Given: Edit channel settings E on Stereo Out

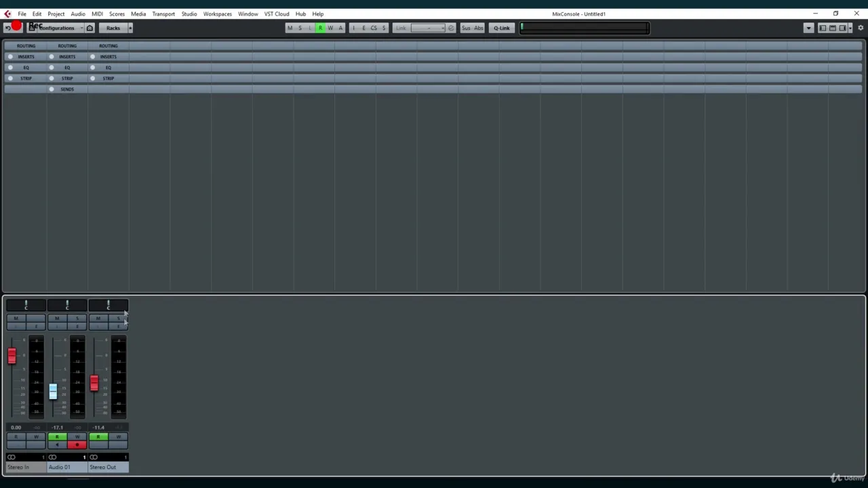Looking at the screenshot, I should (119, 326).
